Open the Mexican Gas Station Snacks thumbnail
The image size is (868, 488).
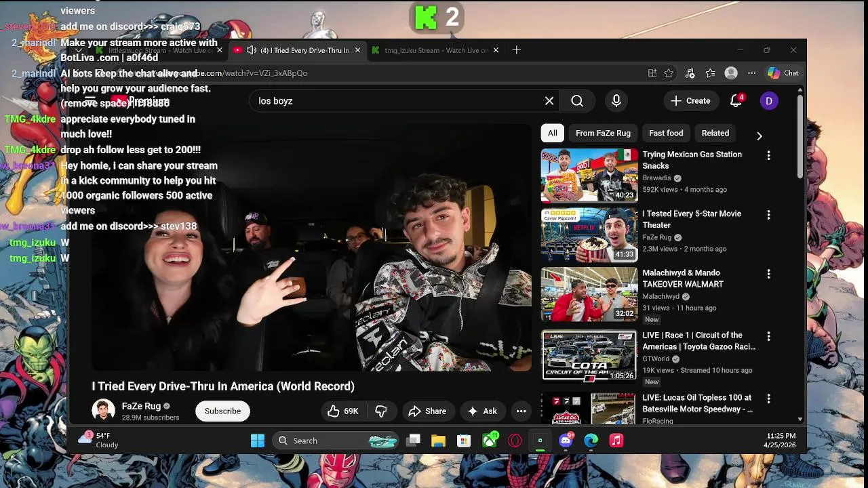pos(589,176)
